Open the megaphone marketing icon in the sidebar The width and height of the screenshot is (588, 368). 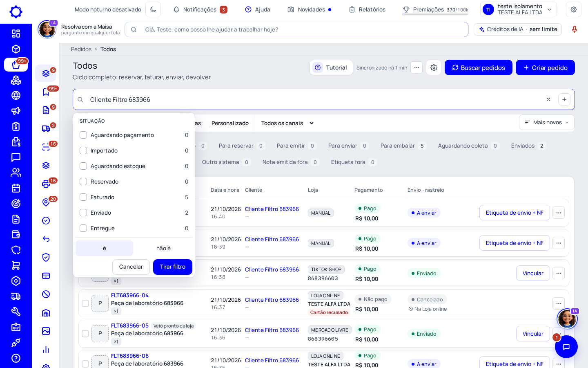pos(16,111)
